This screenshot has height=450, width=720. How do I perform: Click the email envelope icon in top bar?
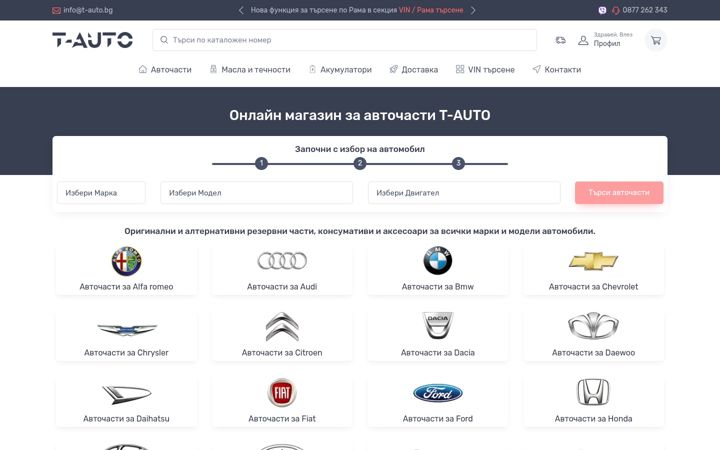point(56,10)
